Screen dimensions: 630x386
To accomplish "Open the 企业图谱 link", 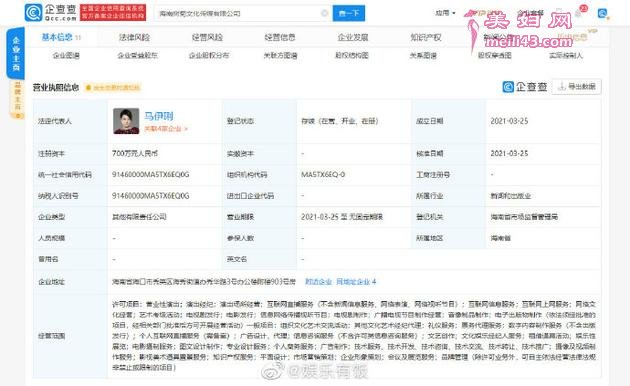I will point(66,55).
